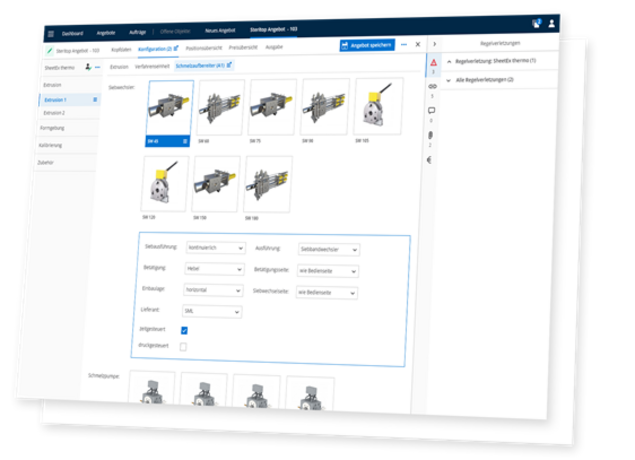Open the Einbaulage dropdown
The image size is (635, 460).
[x=213, y=290]
